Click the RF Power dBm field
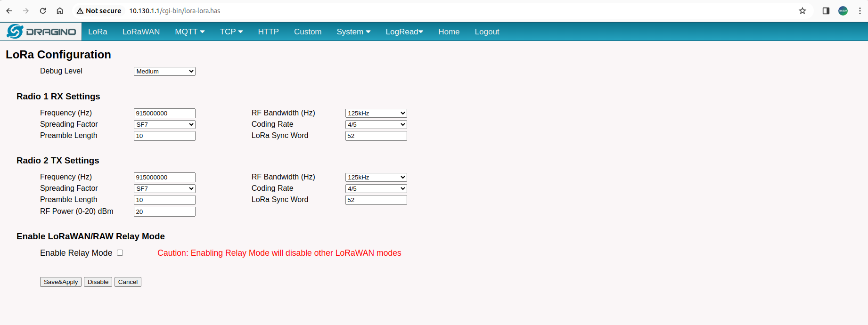Screen dimensions: 868x325 164,212
